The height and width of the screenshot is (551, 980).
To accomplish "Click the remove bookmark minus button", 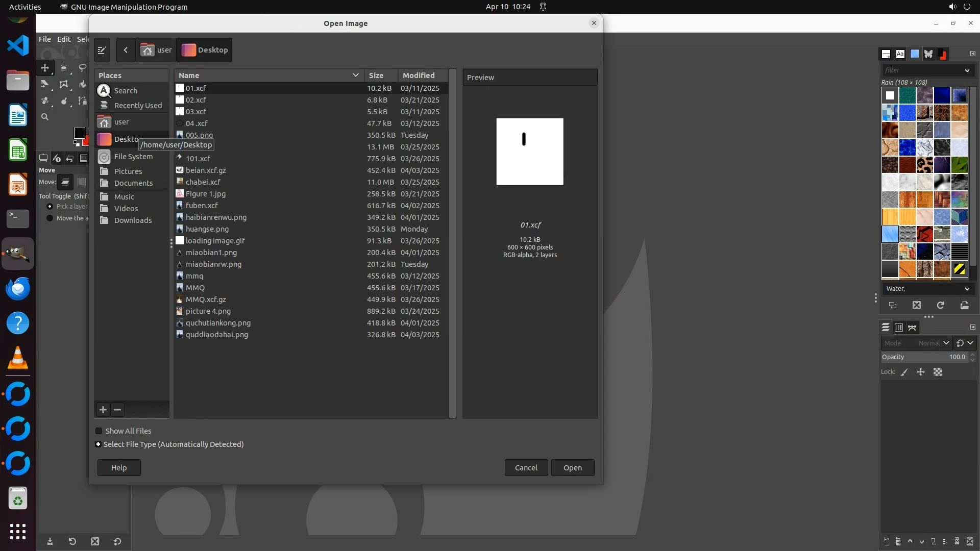I will point(117,410).
